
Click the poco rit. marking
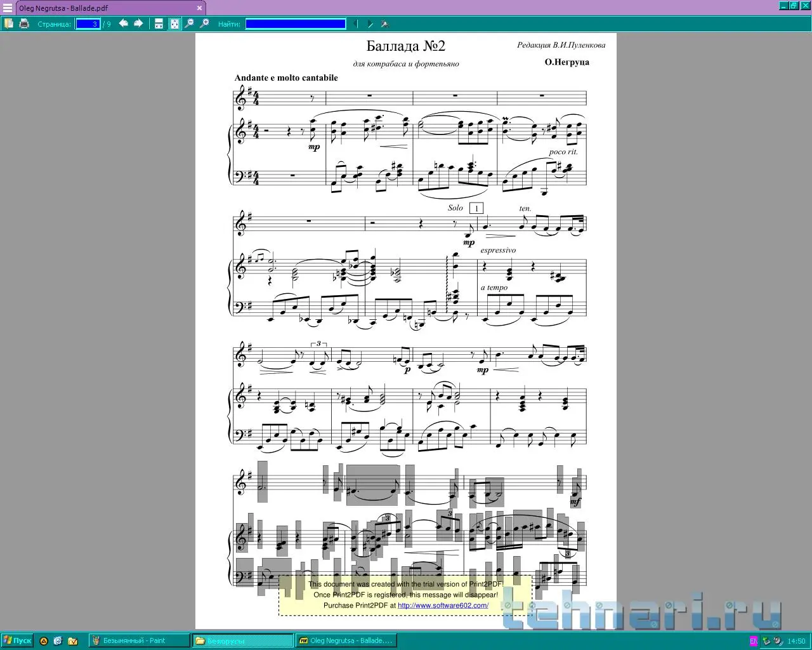pos(563,152)
